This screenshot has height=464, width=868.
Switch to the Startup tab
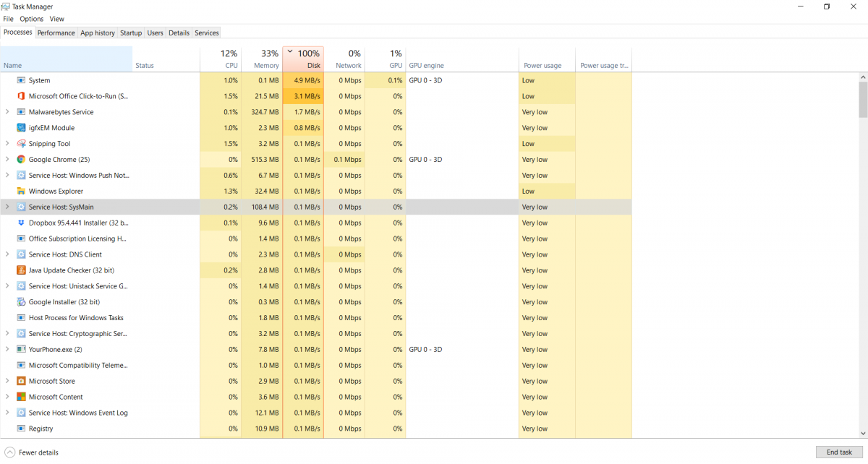click(x=131, y=33)
